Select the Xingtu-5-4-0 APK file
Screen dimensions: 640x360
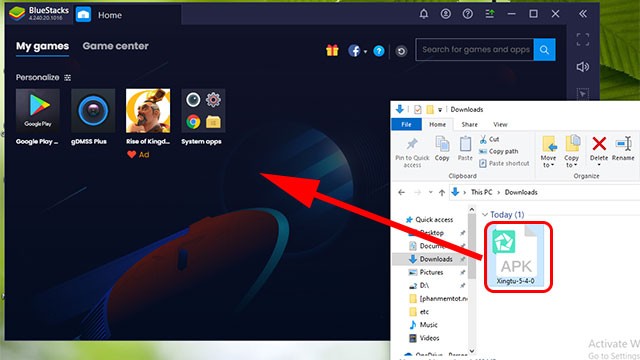[x=517, y=256]
